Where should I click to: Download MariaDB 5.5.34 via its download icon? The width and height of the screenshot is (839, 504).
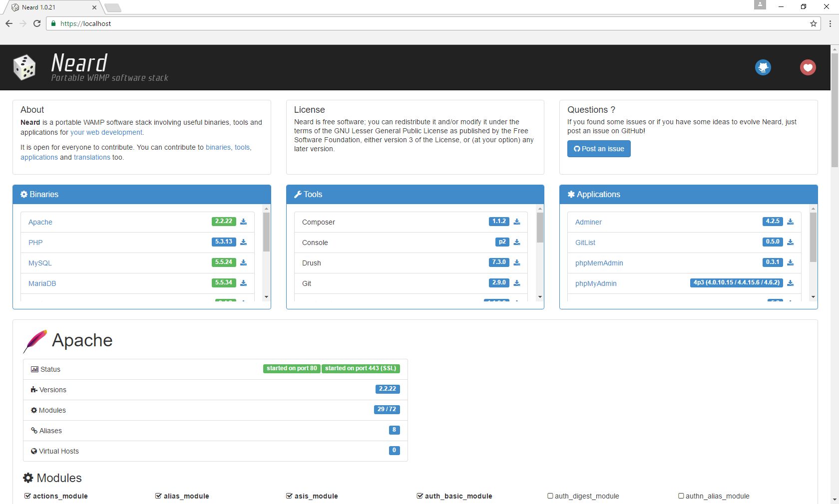point(243,282)
